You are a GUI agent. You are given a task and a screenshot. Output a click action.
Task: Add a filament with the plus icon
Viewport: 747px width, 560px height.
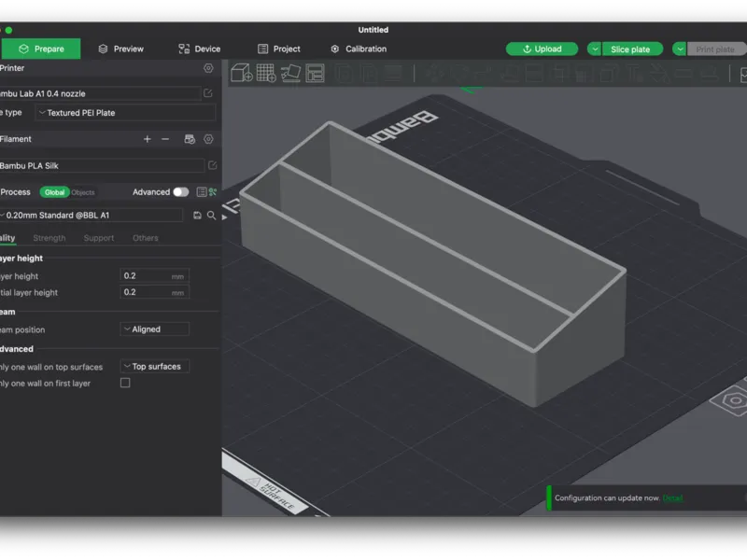click(148, 139)
